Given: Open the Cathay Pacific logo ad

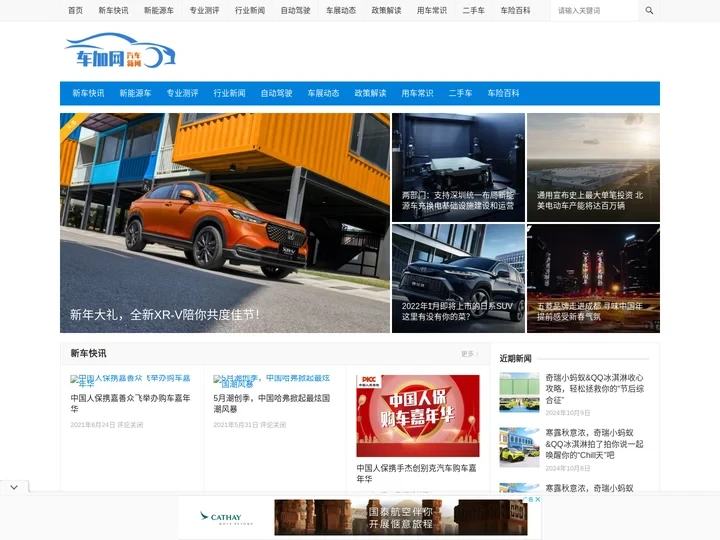Looking at the screenshot, I should [226, 518].
